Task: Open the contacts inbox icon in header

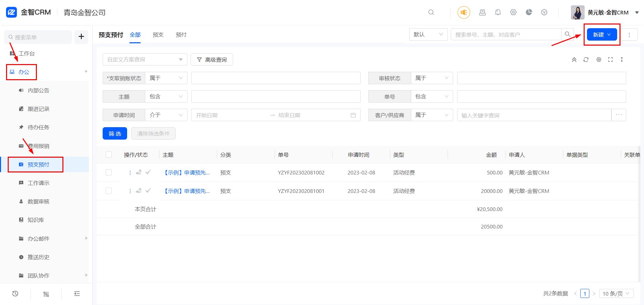Action: [482, 12]
